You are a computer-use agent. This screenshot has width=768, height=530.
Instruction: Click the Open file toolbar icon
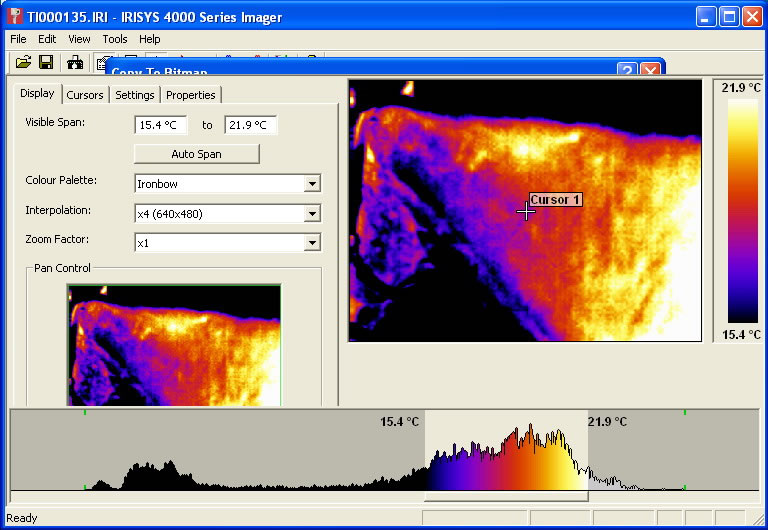[24, 62]
